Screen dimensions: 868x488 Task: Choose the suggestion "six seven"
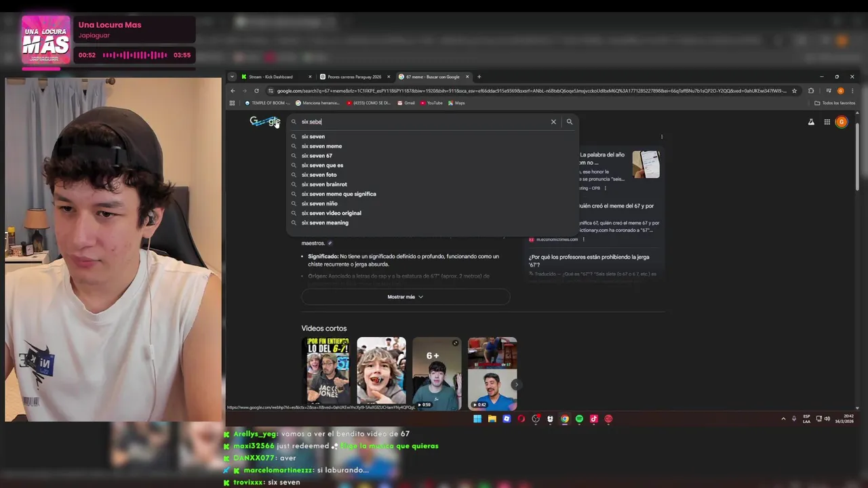click(433, 136)
